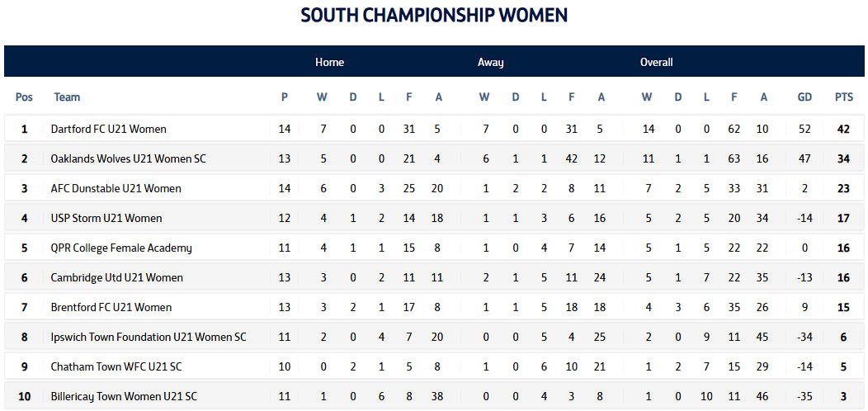Select Brentford FC U21 Women

coord(111,307)
